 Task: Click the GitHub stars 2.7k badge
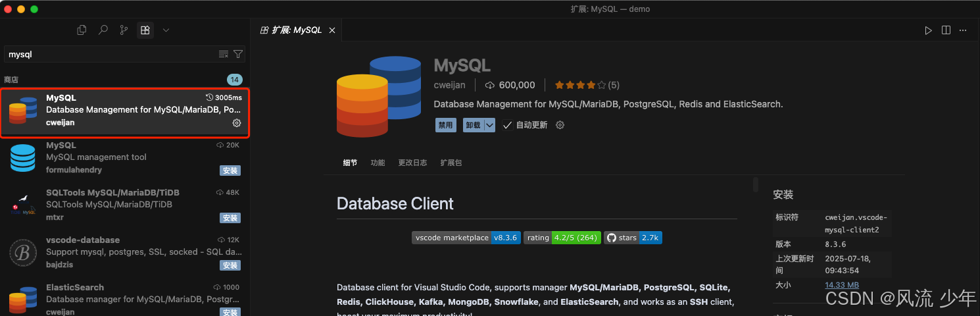(x=633, y=238)
